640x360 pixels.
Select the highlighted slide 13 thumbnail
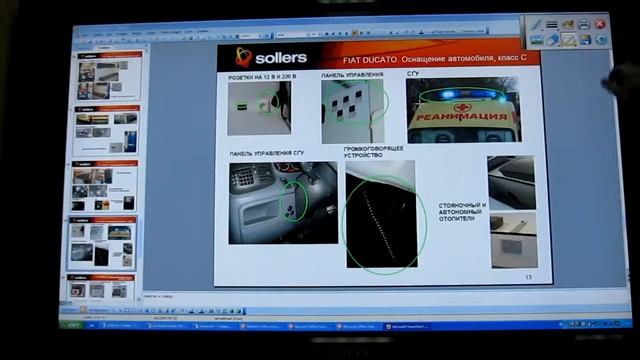102,243
